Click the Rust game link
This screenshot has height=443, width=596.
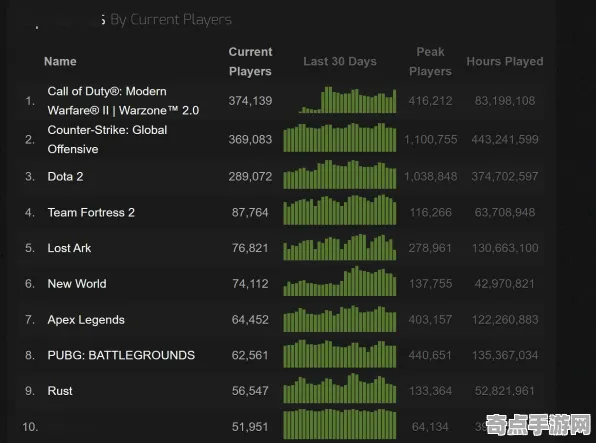point(60,391)
